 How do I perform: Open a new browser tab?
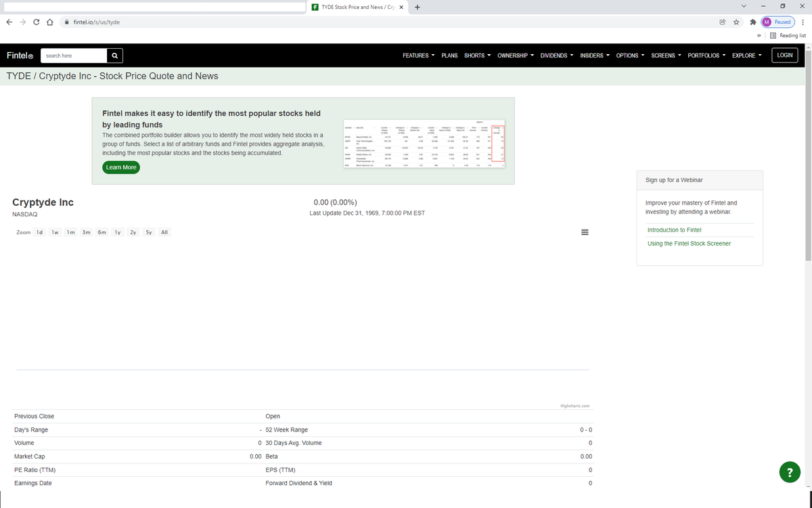(x=418, y=7)
